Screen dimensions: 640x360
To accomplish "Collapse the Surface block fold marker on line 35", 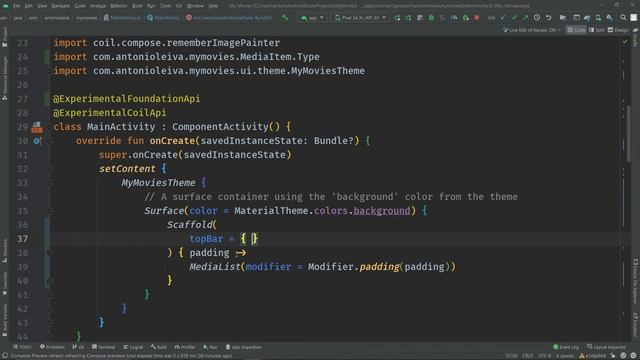I will pos(49,211).
